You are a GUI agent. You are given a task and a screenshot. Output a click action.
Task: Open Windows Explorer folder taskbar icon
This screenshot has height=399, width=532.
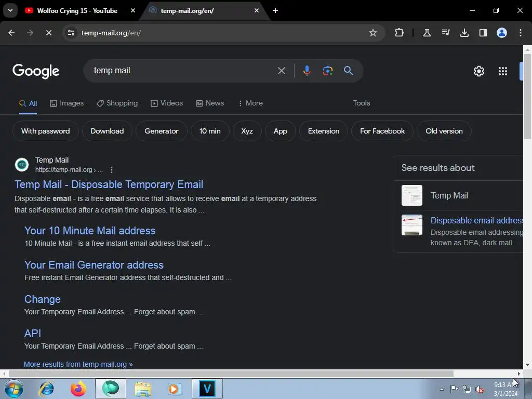click(143, 389)
